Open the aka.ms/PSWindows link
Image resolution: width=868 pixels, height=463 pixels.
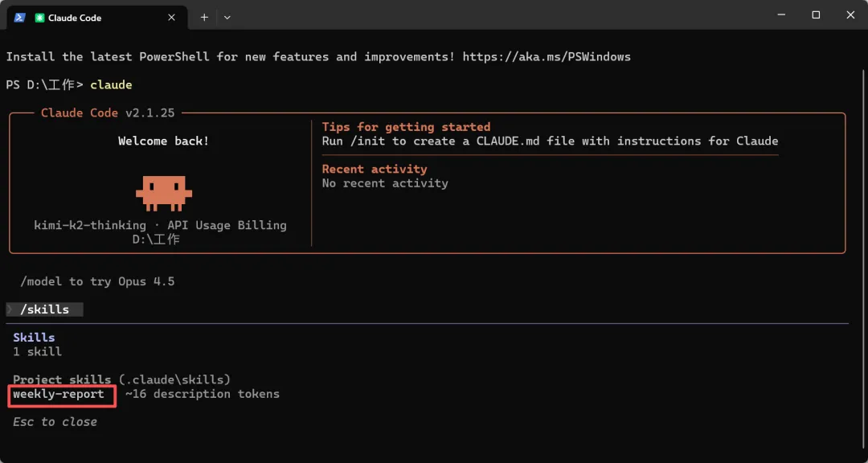[546, 57]
